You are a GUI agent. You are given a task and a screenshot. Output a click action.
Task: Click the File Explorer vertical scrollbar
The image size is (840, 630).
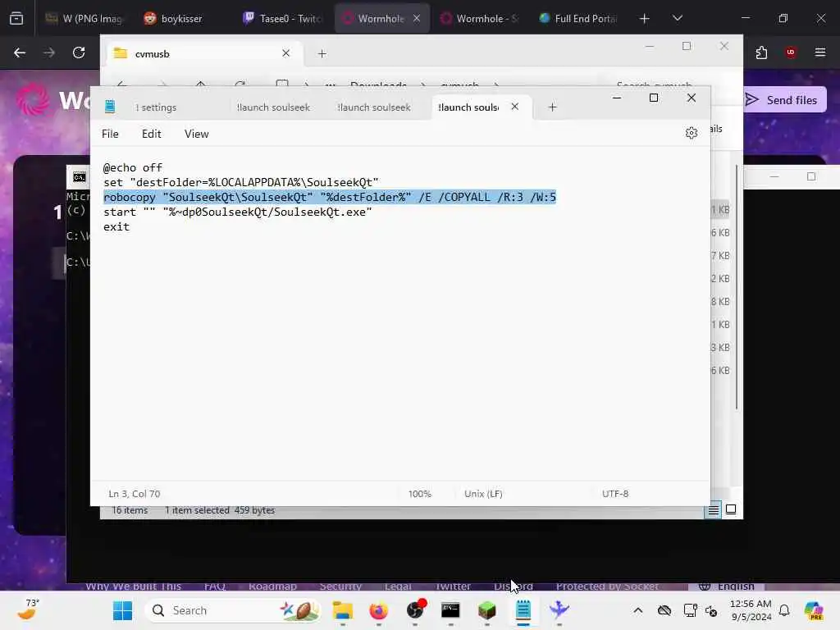[737, 286]
